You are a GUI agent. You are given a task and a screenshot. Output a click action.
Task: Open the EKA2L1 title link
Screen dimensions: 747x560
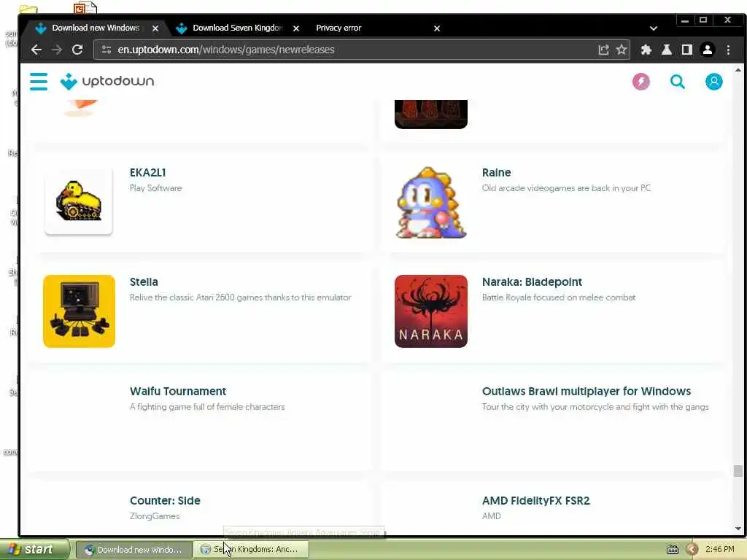click(147, 172)
